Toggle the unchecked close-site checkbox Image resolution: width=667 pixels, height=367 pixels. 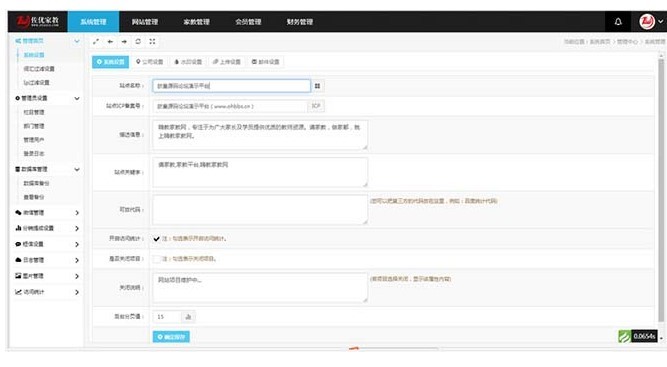click(x=157, y=259)
